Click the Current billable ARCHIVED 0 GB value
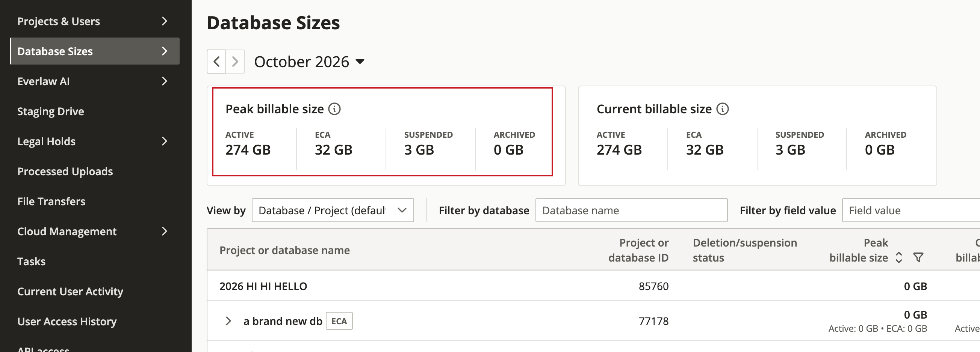This screenshot has height=352, width=980. (880, 150)
